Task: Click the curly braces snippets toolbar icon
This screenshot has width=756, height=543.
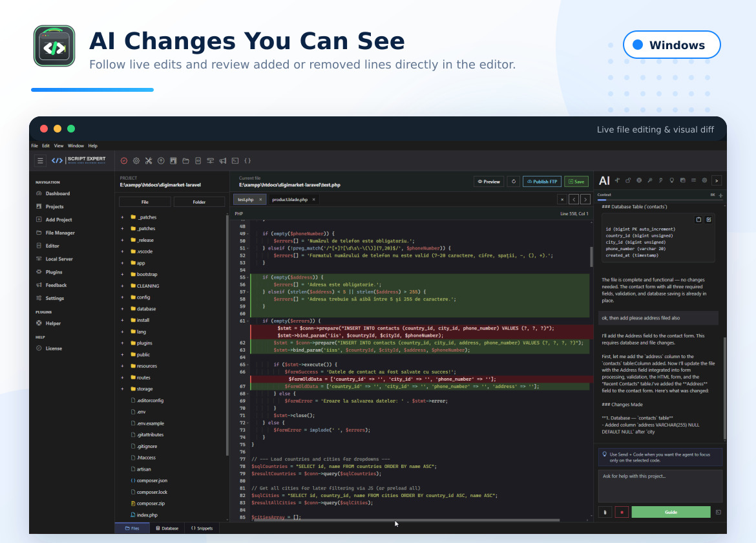Action: coord(247,160)
